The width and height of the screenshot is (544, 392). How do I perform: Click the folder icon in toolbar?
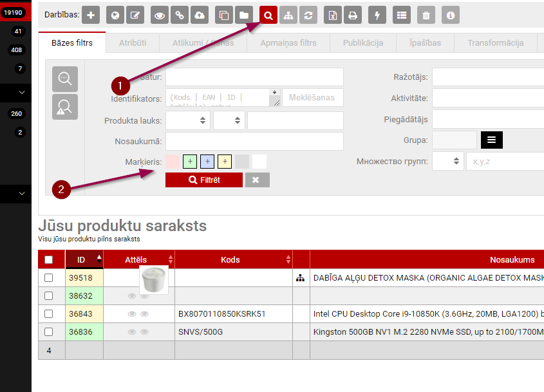tap(244, 15)
